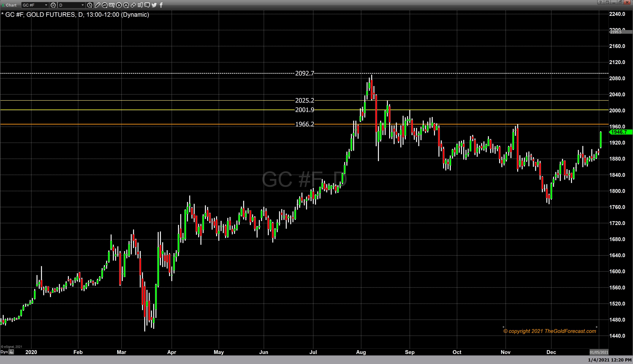Share chart via Twitter icon
The width and height of the screenshot is (633, 364).
[x=154, y=5]
